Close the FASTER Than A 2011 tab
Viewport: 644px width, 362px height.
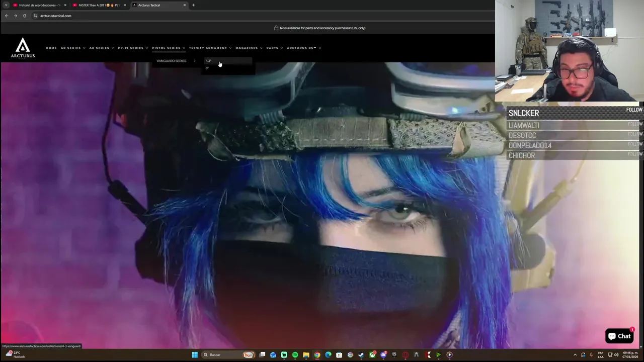click(x=125, y=5)
